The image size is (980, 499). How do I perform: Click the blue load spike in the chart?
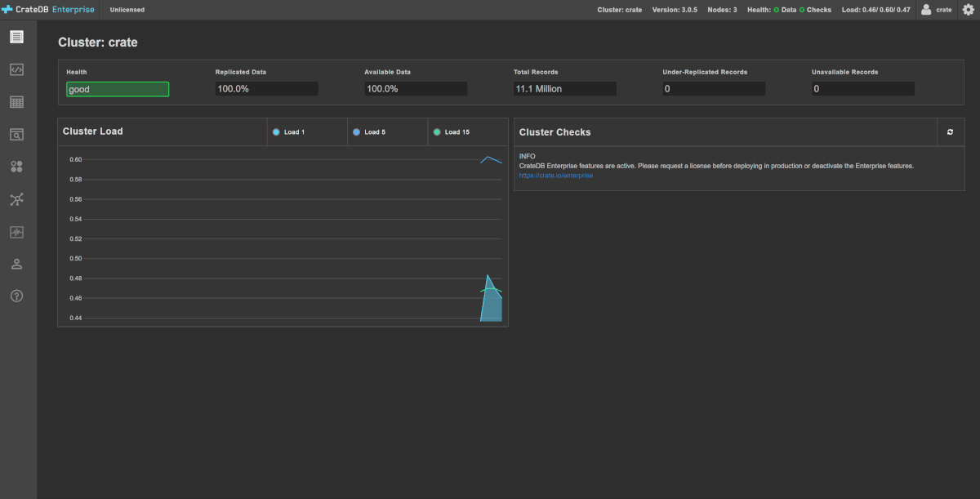click(x=491, y=302)
